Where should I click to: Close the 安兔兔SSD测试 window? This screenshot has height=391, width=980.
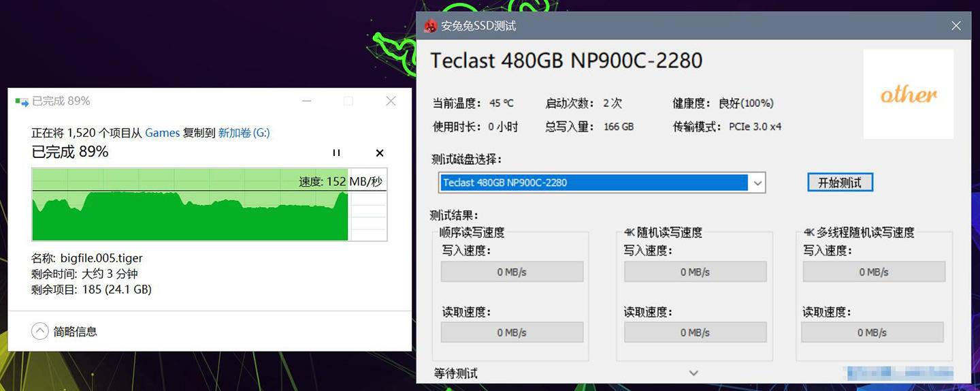click(956, 26)
